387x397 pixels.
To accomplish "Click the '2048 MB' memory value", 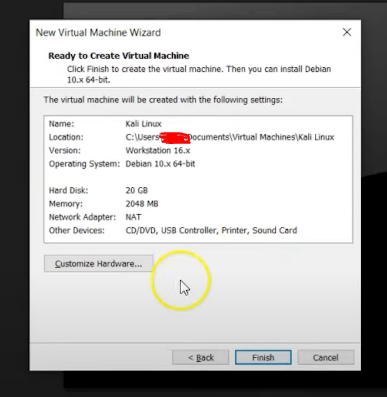I will (x=142, y=204).
